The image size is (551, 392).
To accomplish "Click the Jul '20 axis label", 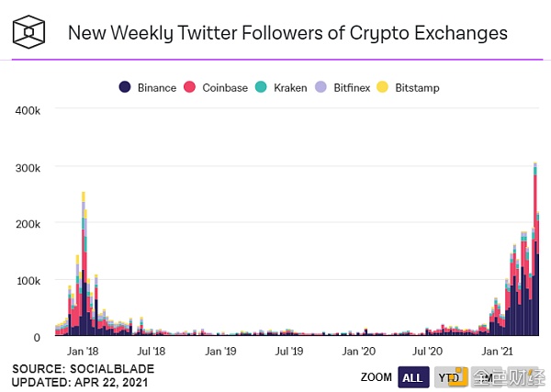I will (427, 351).
